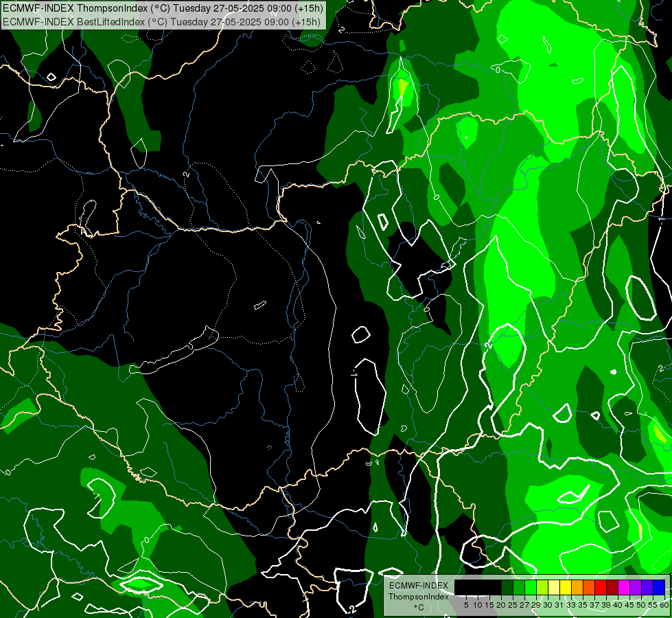Click legend scale value 40
Image resolution: width=672 pixels, height=618 pixels.
(618, 605)
